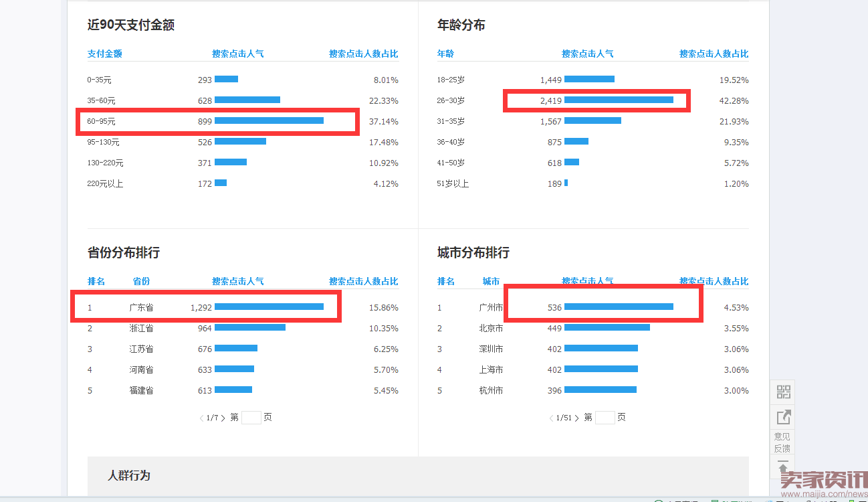
Task: Click 北京市 in city ranking
Action: coord(492,329)
